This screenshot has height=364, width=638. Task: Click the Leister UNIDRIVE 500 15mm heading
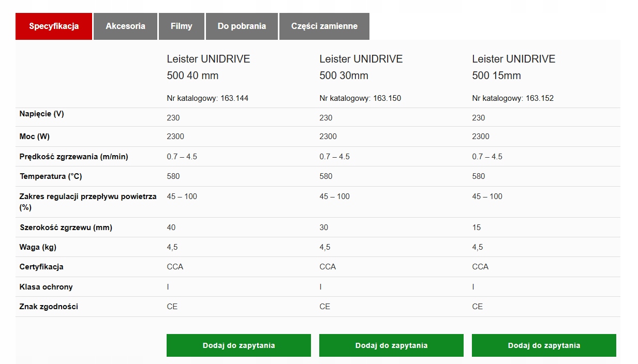513,67
